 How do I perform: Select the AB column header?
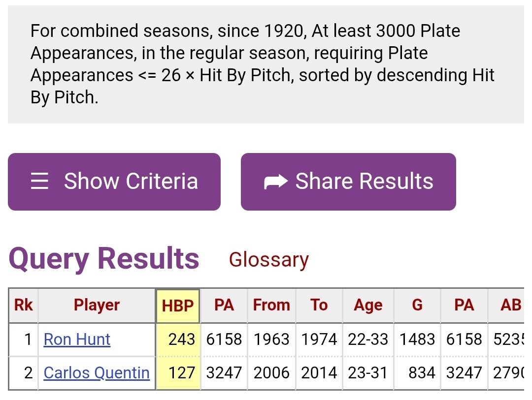510,306
